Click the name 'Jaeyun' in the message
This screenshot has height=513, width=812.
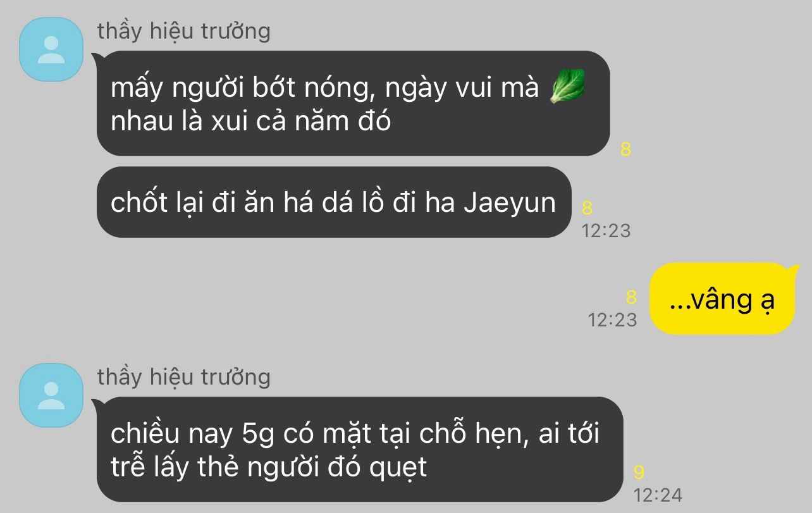(510, 204)
